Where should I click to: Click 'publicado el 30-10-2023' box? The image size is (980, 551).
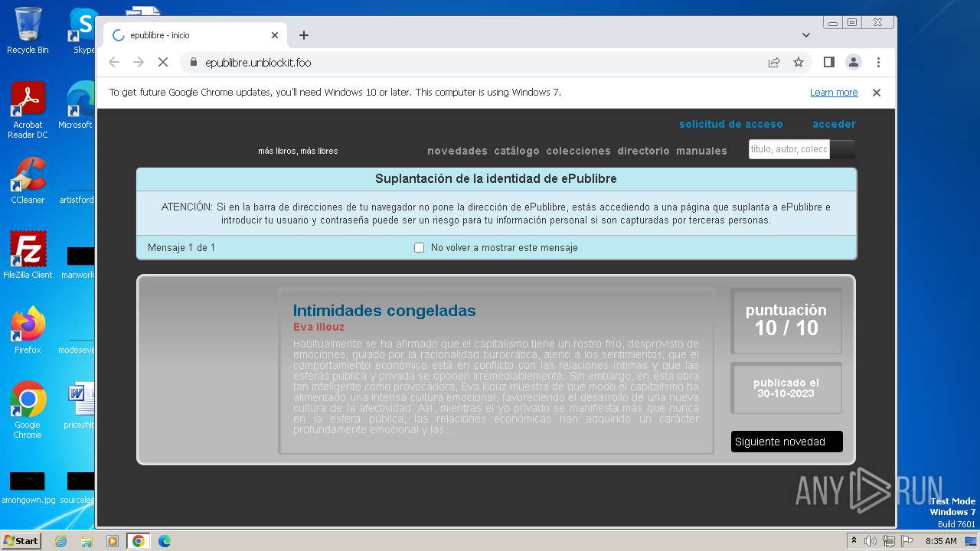[x=786, y=388]
